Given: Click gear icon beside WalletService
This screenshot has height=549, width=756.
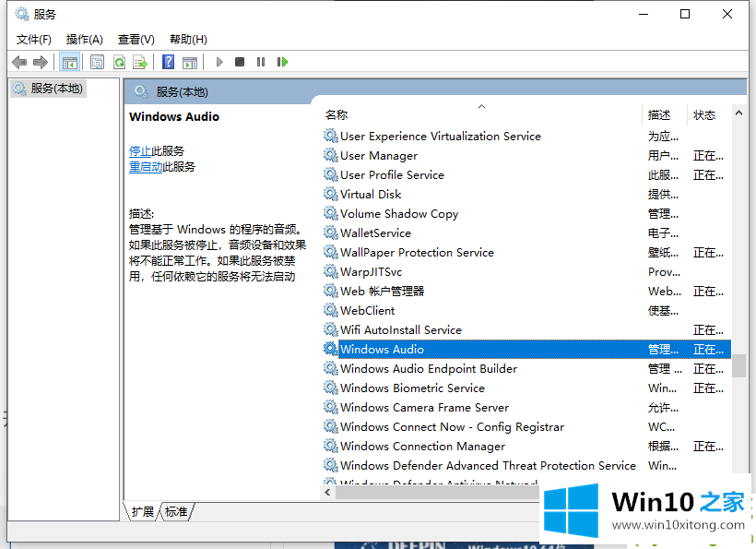Looking at the screenshot, I should (331, 233).
